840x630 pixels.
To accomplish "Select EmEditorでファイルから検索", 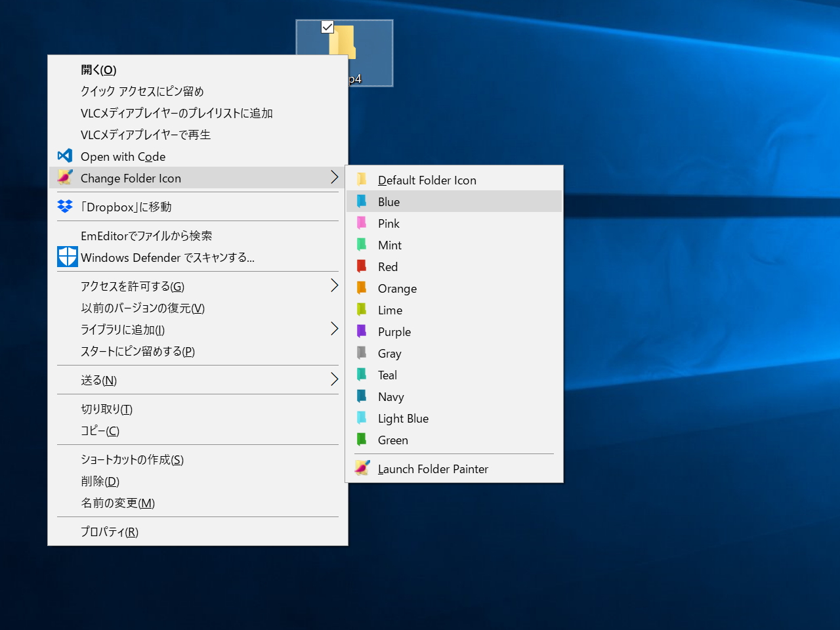I will point(198,236).
